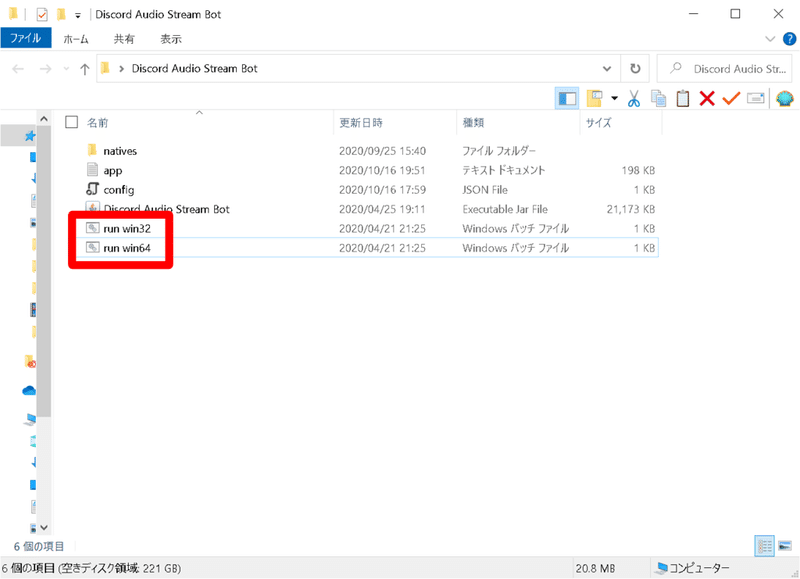
Task: Click the paste clipboard toolbar icon
Action: pos(683,98)
